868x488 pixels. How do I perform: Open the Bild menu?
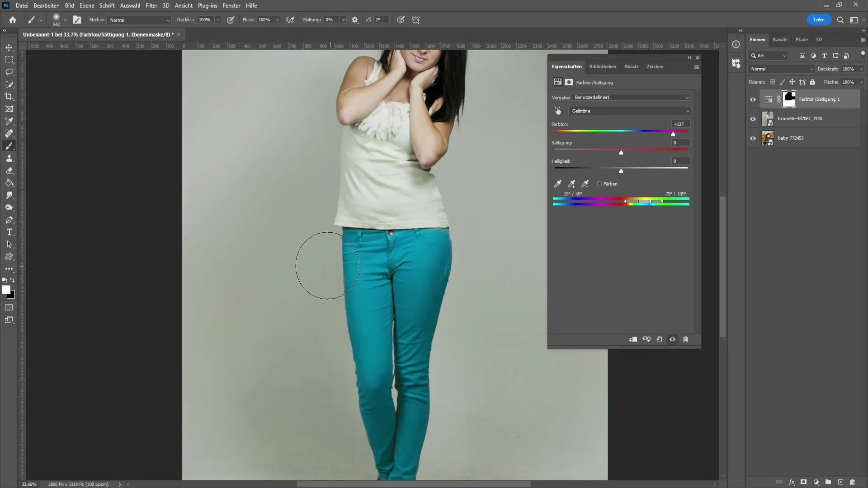[69, 5]
